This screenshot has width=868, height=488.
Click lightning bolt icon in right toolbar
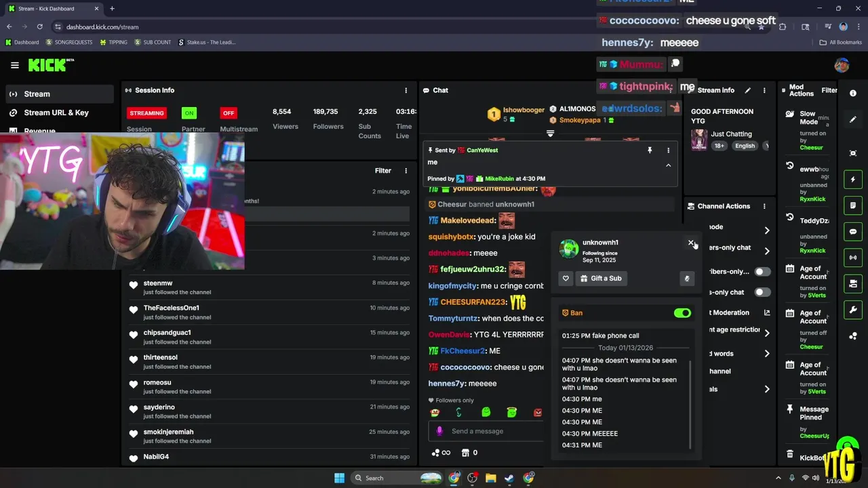[853, 180]
